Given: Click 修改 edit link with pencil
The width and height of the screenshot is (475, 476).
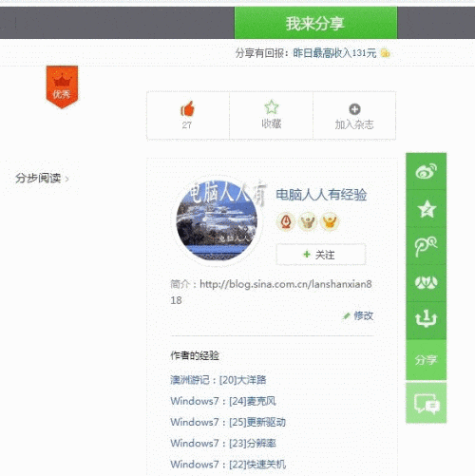Looking at the screenshot, I should (x=358, y=315).
